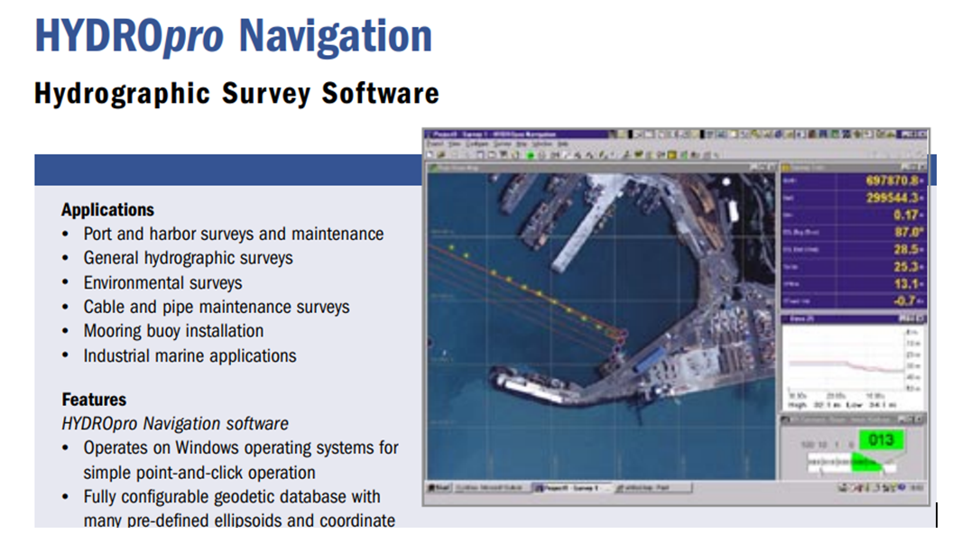Click the open-folder icon in the toolbar
This screenshot has width=980, height=552.
point(439,155)
